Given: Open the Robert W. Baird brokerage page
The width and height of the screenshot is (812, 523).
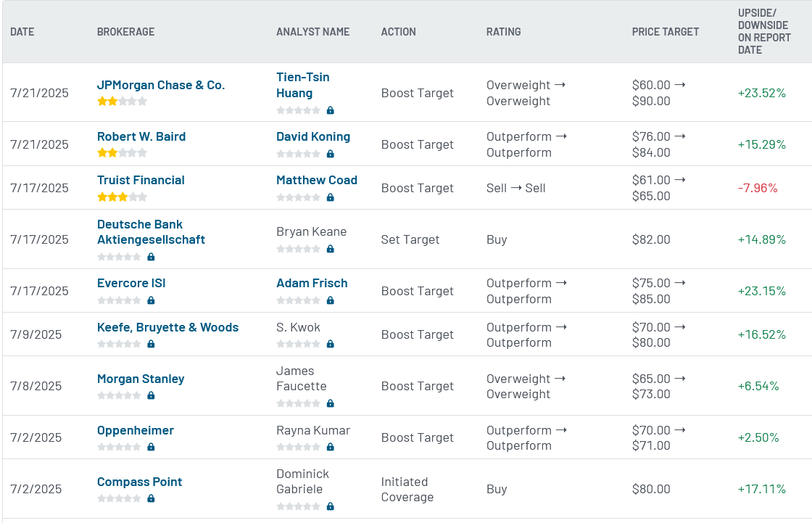Looking at the screenshot, I should [141, 136].
